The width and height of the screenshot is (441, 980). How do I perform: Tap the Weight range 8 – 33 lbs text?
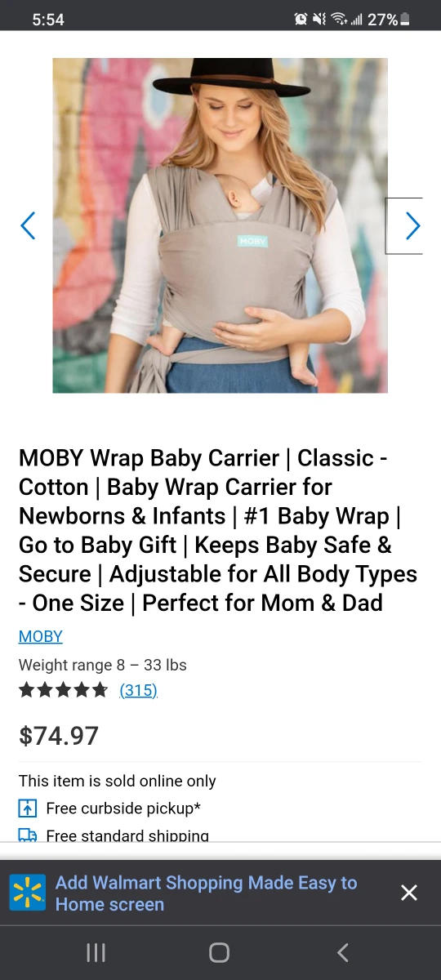click(x=103, y=665)
